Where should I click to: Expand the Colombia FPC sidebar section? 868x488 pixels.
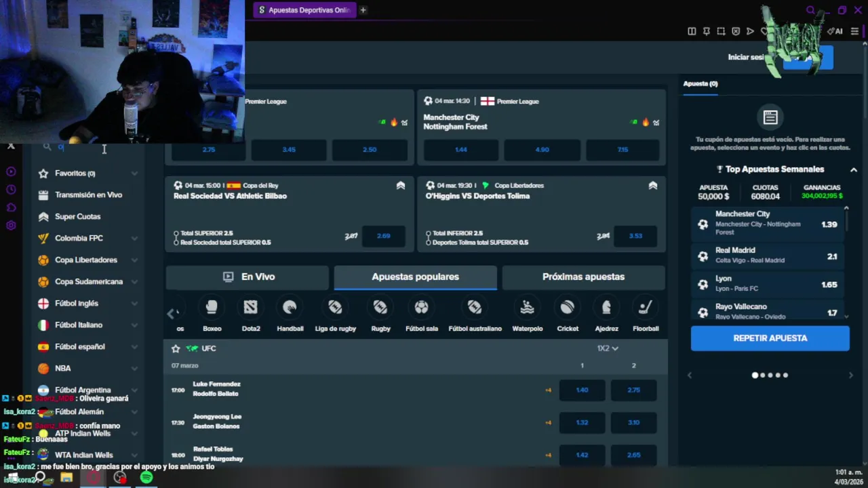click(x=134, y=239)
